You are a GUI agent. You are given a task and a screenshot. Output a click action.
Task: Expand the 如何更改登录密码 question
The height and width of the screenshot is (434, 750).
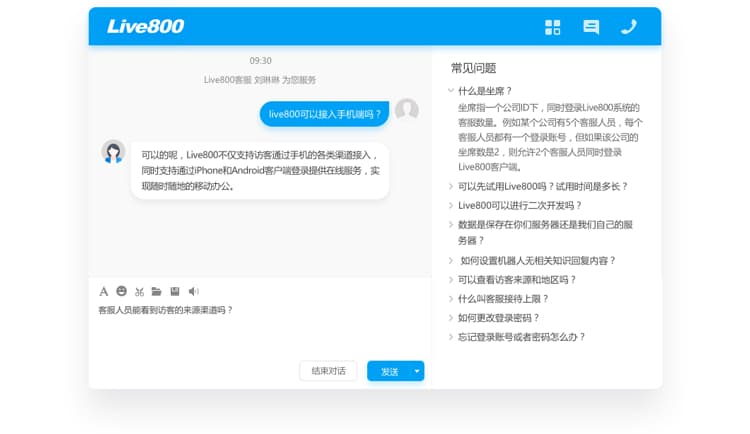click(498, 317)
